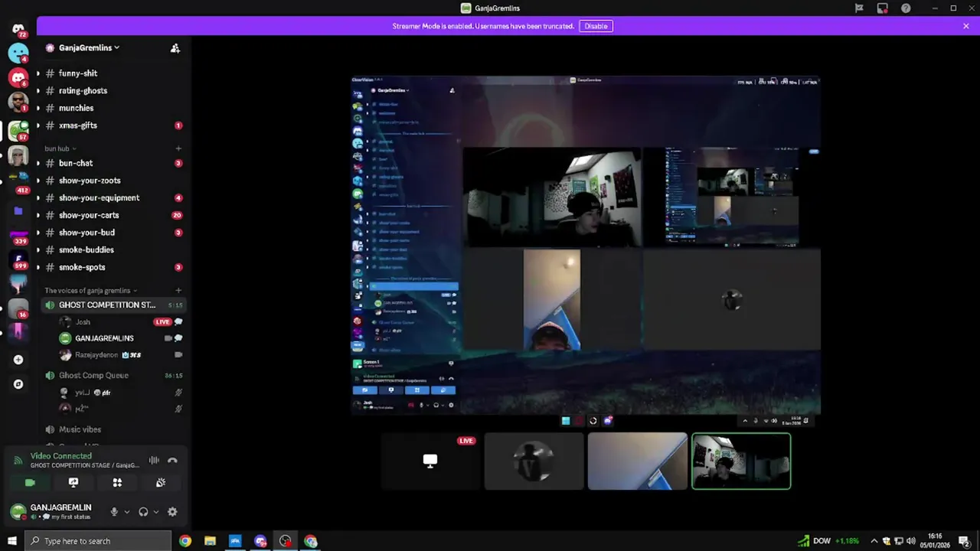Screen dimensions: 980x551
Task: Open red Discord-logo server with badge 6
Action: 18,77
